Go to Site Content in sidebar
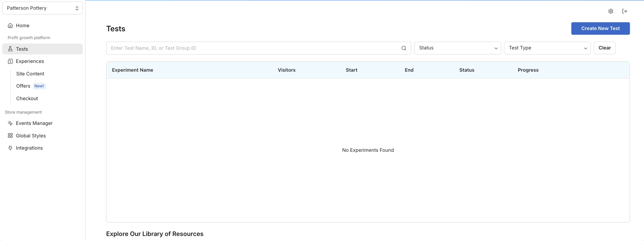 click(30, 74)
